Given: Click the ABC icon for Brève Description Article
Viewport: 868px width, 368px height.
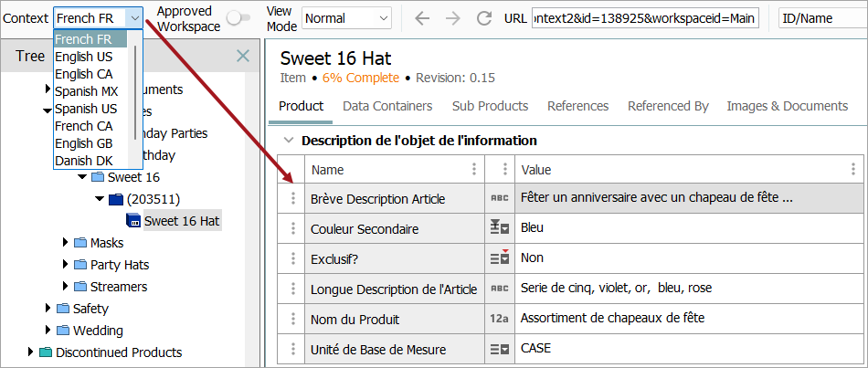Looking at the screenshot, I should [500, 198].
